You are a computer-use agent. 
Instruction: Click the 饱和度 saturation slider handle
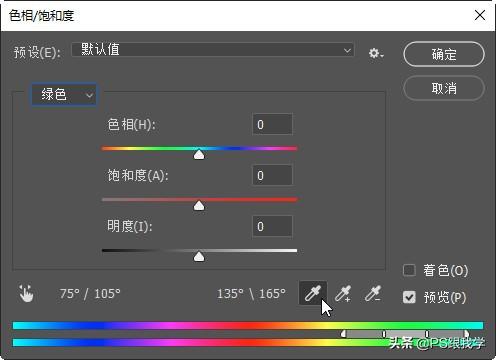pyautogui.click(x=199, y=205)
